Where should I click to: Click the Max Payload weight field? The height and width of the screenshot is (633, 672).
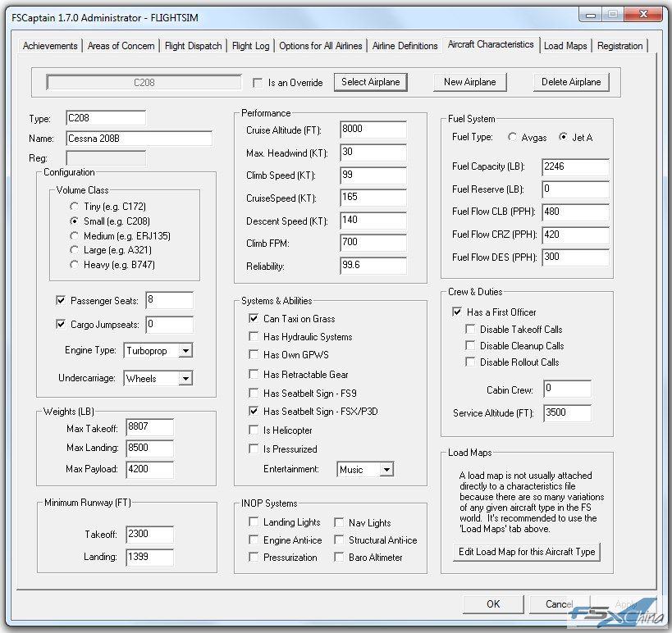point(150,469)
